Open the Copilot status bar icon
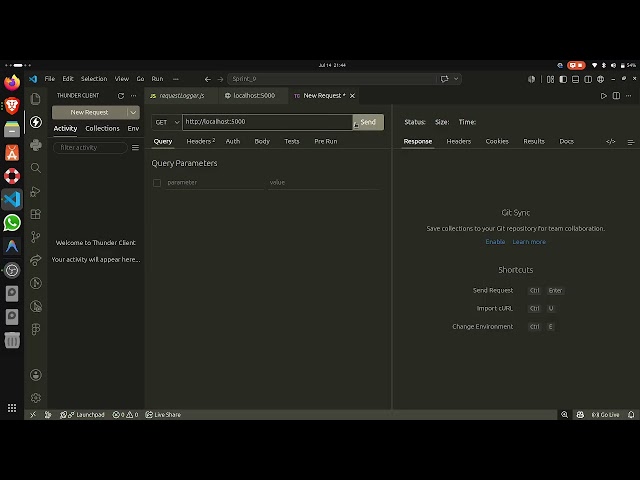640x480 pixels. tap(580, 414)
